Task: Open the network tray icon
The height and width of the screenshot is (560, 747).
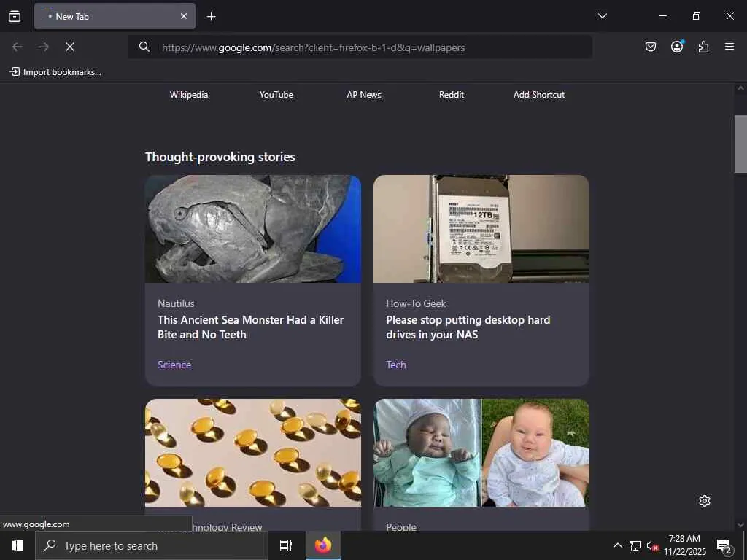Action: coord(635,545)
